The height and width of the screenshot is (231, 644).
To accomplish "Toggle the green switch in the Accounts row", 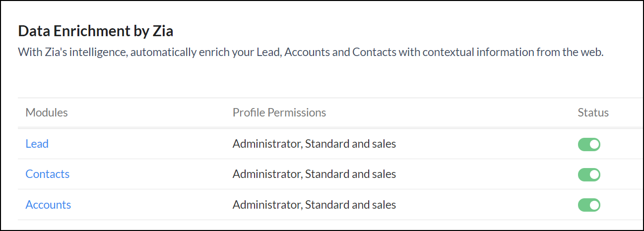I will 589,205.
